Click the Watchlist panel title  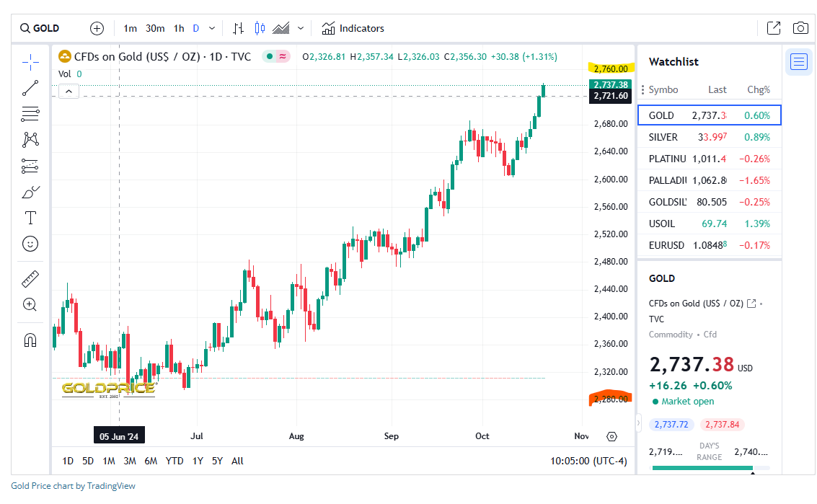674,61
